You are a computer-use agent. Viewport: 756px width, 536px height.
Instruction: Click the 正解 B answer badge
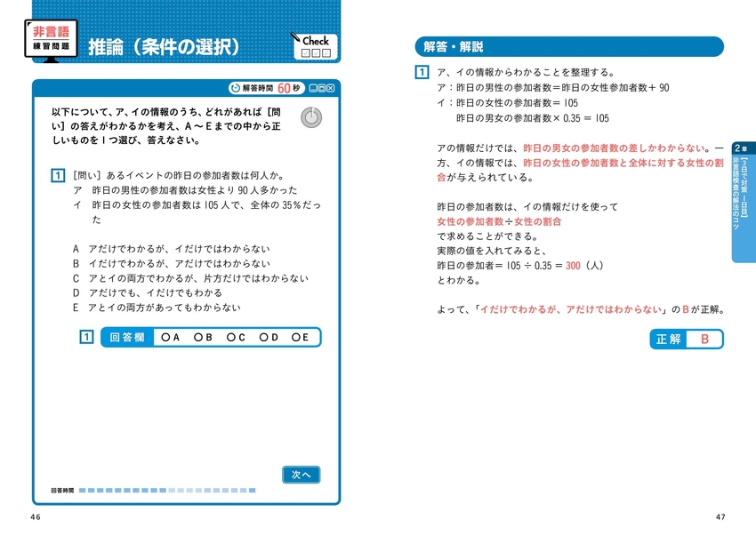(687, 339)
